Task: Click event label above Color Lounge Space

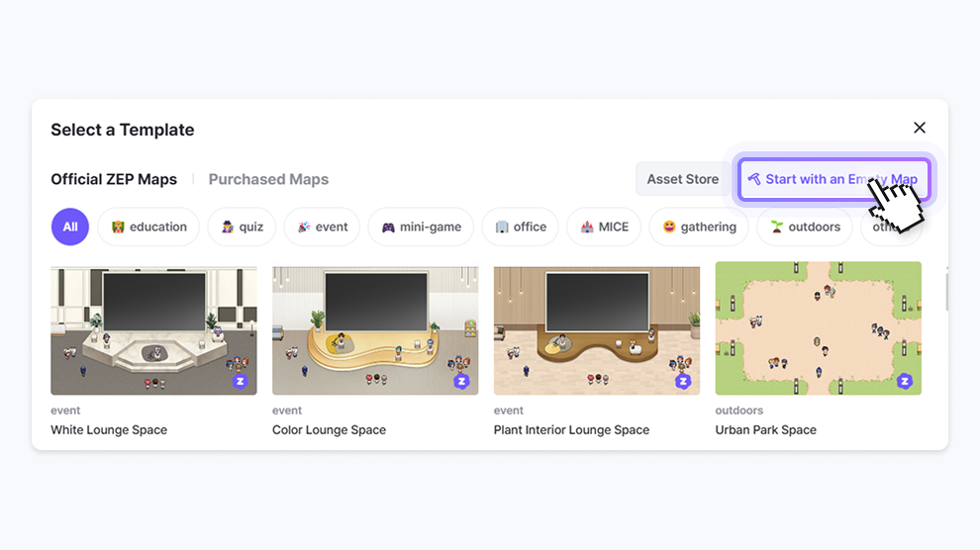Action: pos(287,411)
